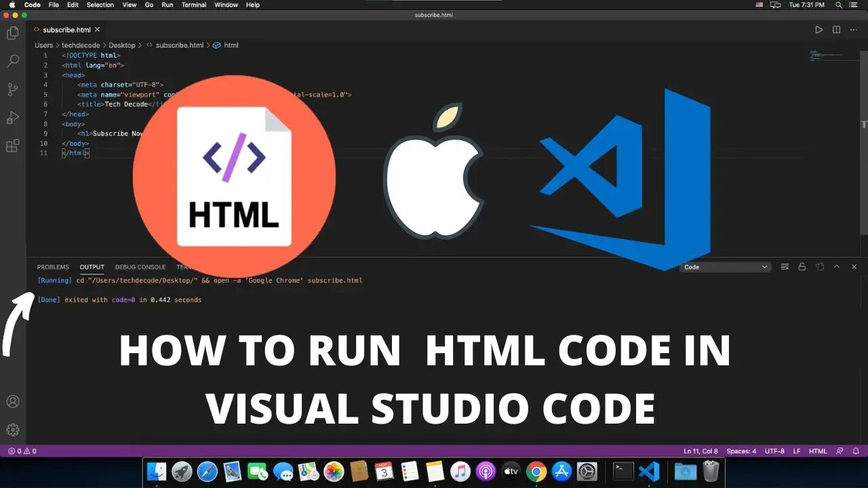Open the Terminal menu in the menu bar
The width and height of the screenshot is (868, 488).
(x=193, y=5)
